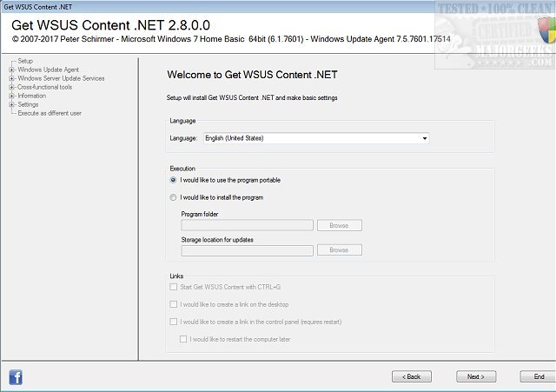The image size is (556, 392).
Task: Click the Facebook icon
Action: pyautogui.click(x=16, y=376)
